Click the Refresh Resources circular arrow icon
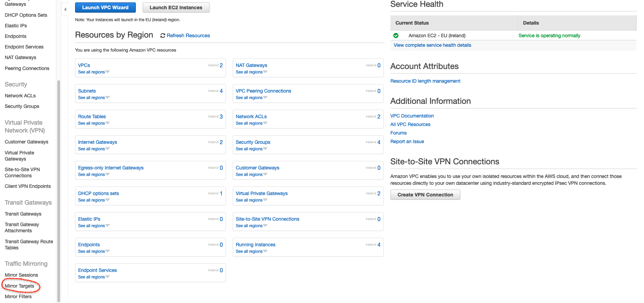644x303 pixels. tap(163, 36)
